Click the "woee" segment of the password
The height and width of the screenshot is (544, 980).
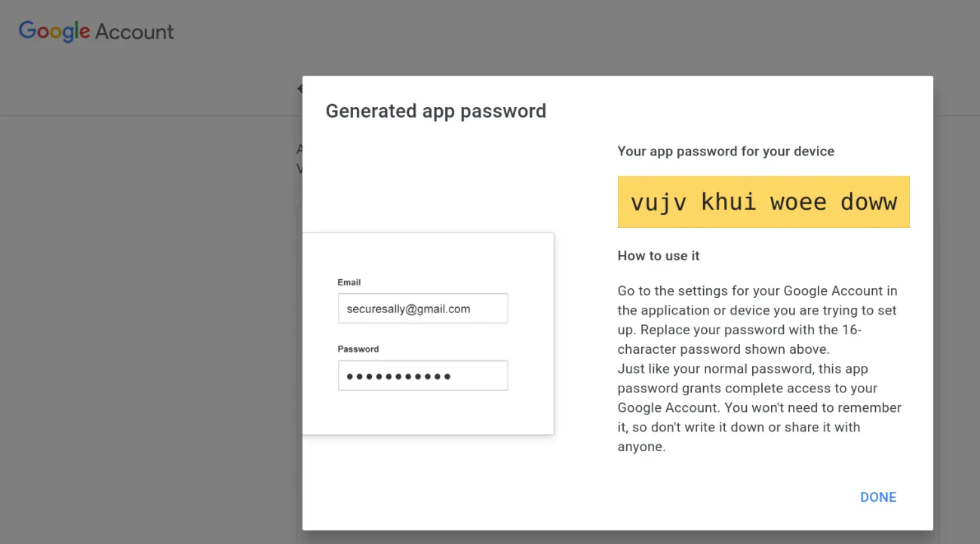798,202
